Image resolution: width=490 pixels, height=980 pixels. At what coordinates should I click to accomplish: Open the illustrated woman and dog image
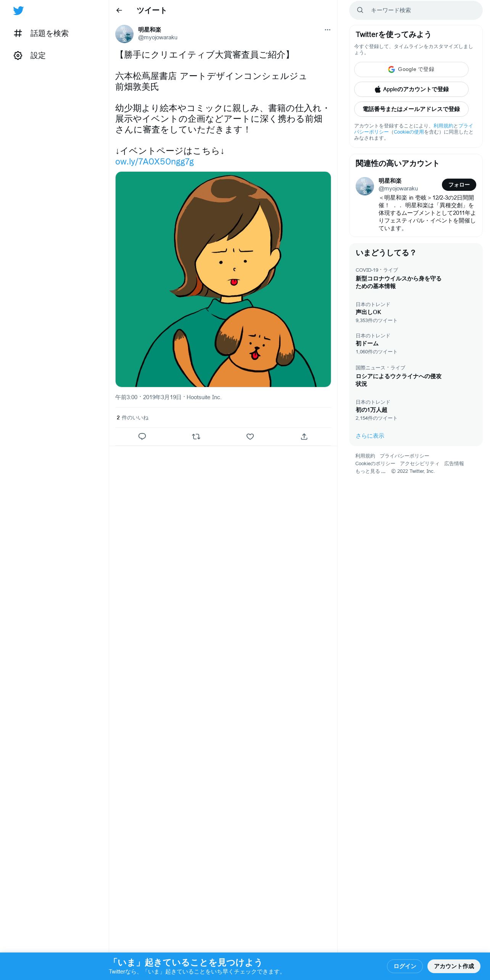click(x=223, y=279)
